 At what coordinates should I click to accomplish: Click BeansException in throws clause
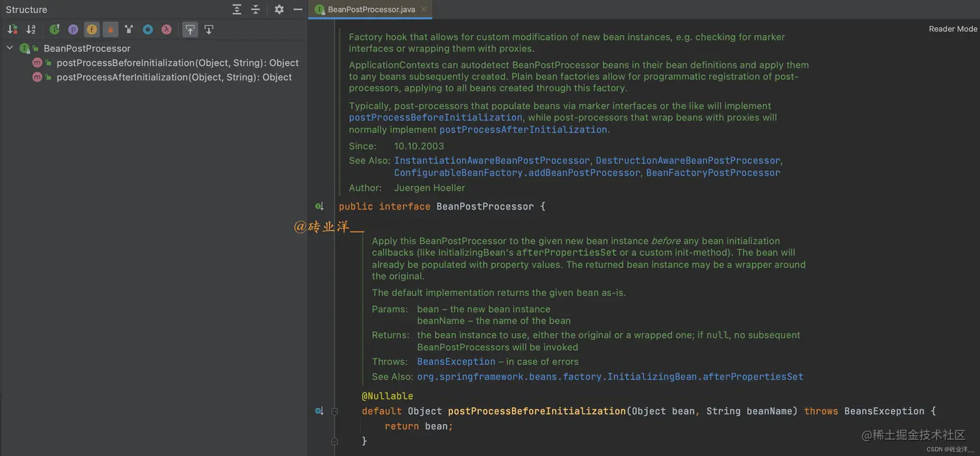point(884,411)
